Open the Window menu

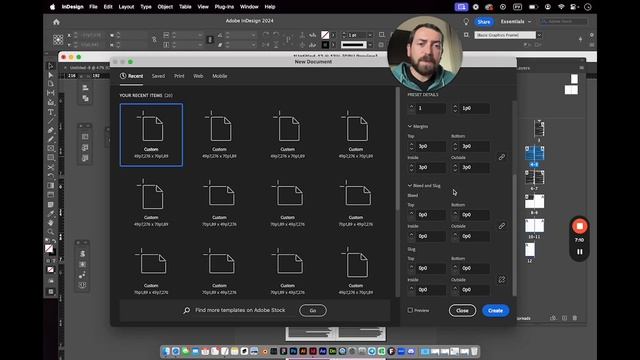[249, 7]
